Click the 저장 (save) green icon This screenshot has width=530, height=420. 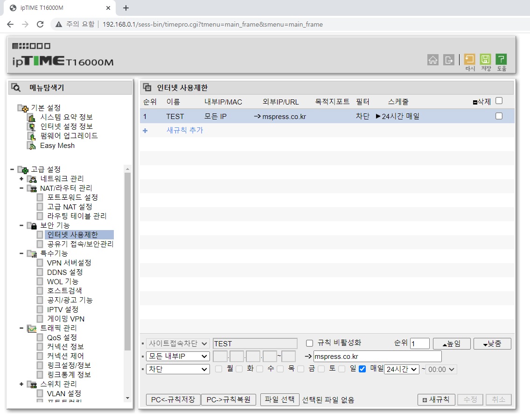485,59
